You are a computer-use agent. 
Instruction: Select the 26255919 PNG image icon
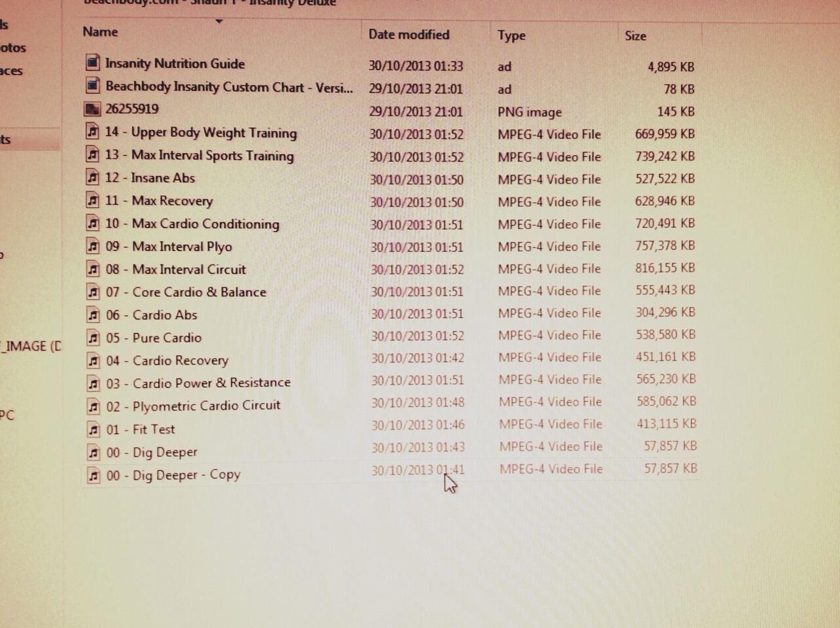93,109
